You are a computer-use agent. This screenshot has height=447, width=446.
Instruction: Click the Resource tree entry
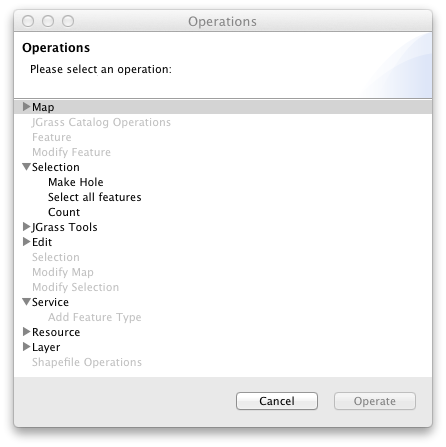tap(56, 332)
